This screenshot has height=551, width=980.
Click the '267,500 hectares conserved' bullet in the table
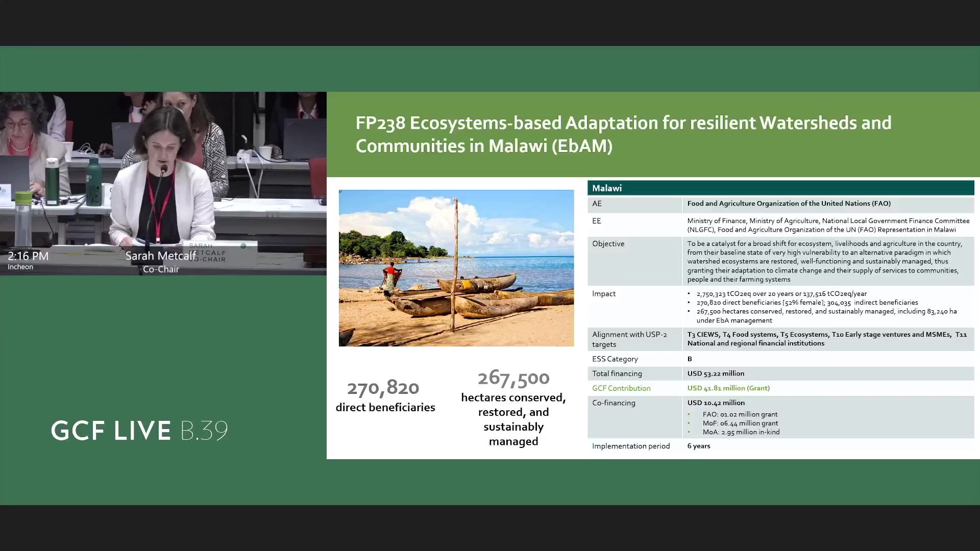pos(826,316)
